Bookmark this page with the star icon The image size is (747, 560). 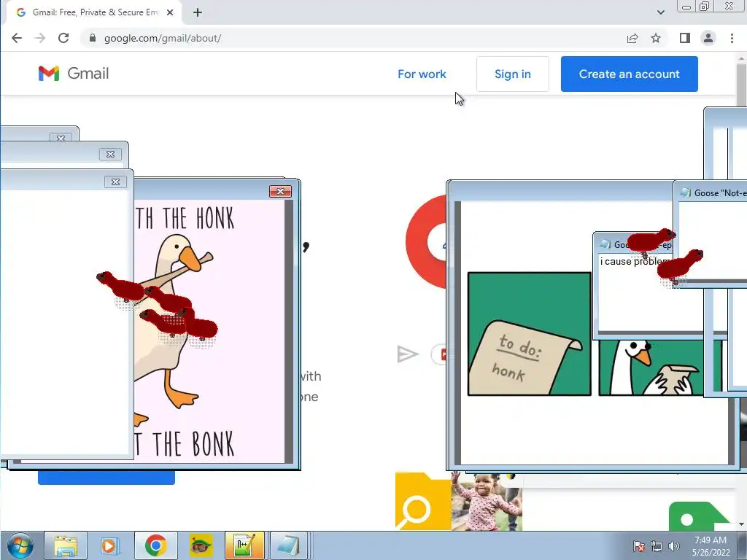click(656, 38)
